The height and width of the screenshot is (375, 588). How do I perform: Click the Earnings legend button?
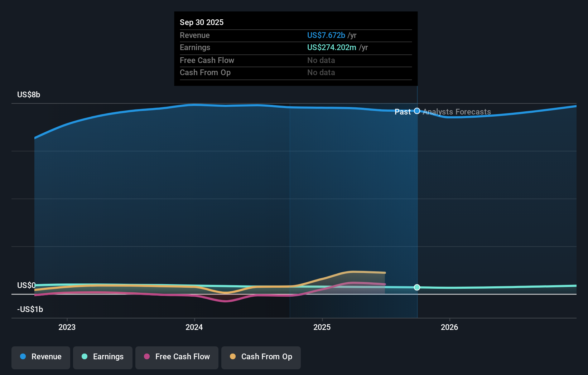pyautogui.click(x=102, y=357)
